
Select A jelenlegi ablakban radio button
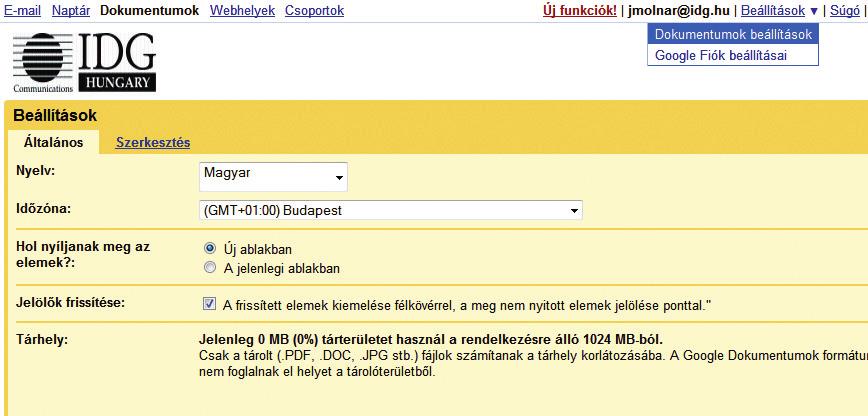point(210,268)
